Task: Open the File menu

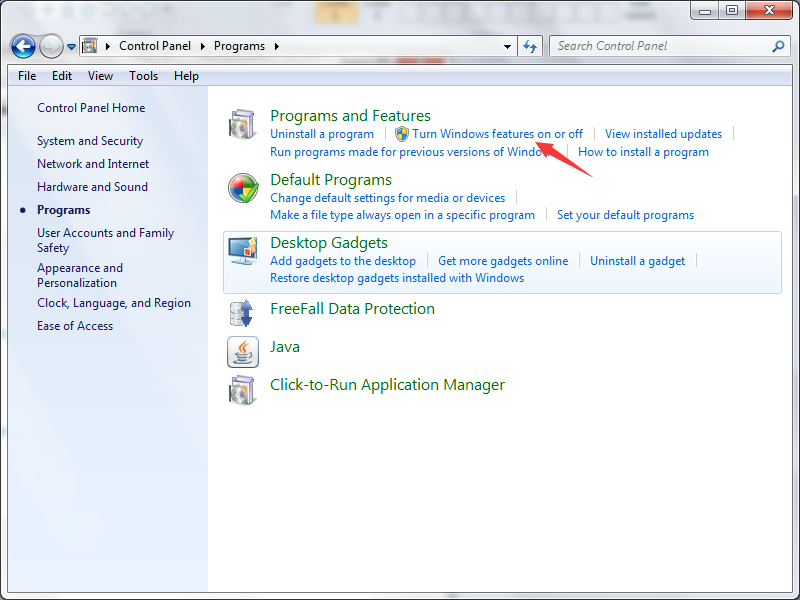Action: point(27,76)
